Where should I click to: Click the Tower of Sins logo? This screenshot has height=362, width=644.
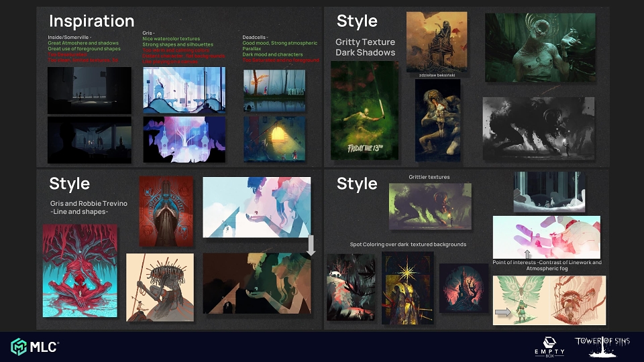602,347
